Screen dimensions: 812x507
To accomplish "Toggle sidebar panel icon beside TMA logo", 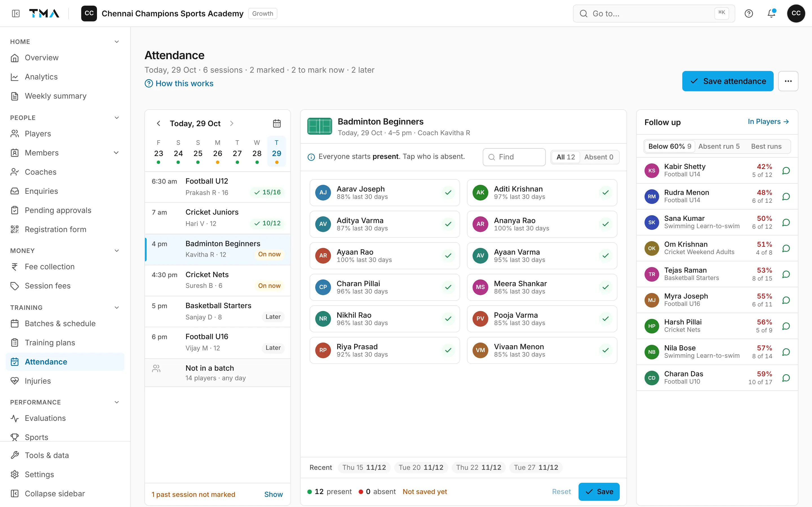I will [x=16, y=14].
